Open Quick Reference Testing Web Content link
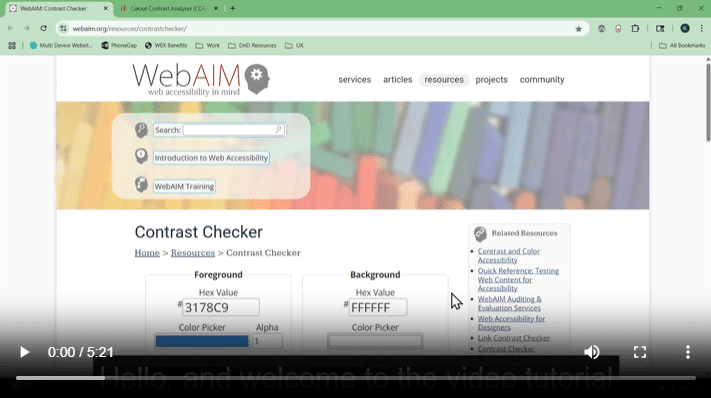711x398 pixels. click(x=518, y=279)
